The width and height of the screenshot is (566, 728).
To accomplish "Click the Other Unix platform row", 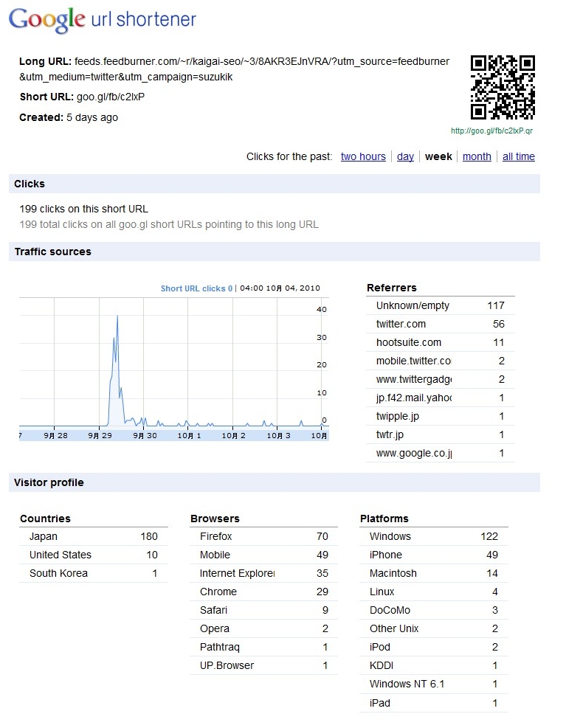I will pos(434,628).
